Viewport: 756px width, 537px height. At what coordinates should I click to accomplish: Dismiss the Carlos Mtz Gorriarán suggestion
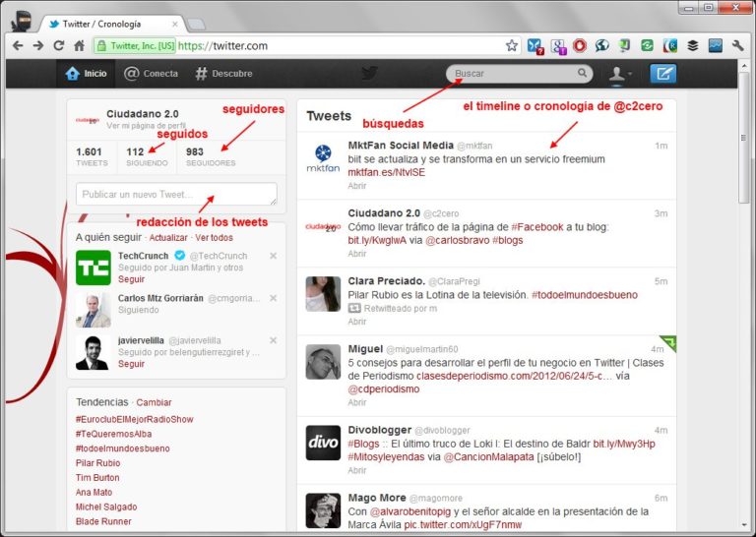[274, 298]
